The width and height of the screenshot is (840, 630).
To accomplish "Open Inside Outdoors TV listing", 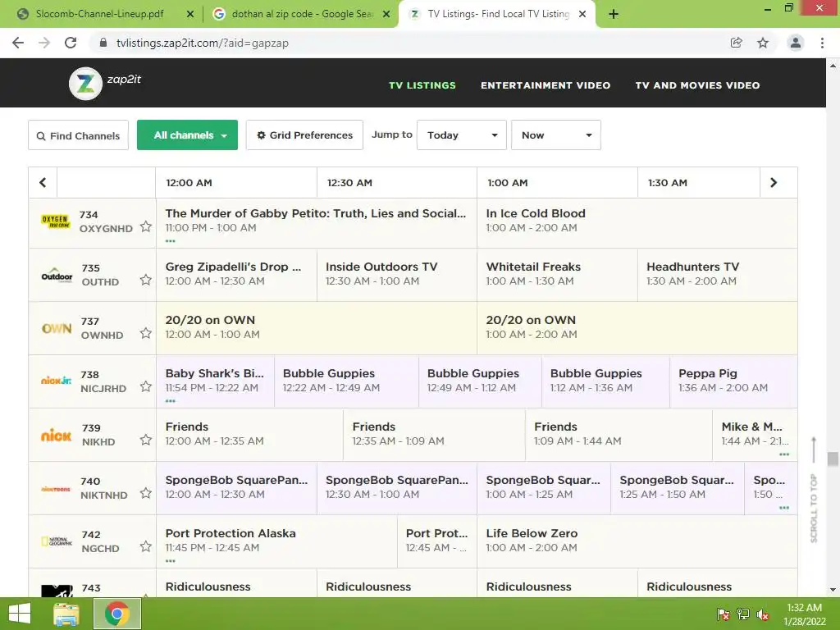I will click(397, 274).
